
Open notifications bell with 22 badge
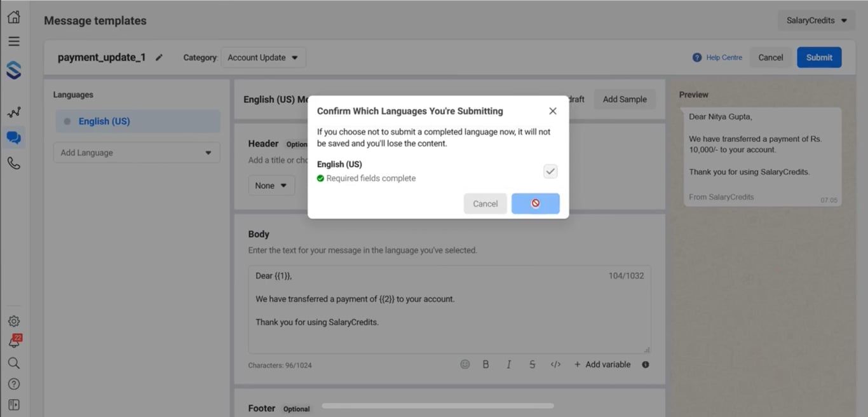tap(13, 342)
